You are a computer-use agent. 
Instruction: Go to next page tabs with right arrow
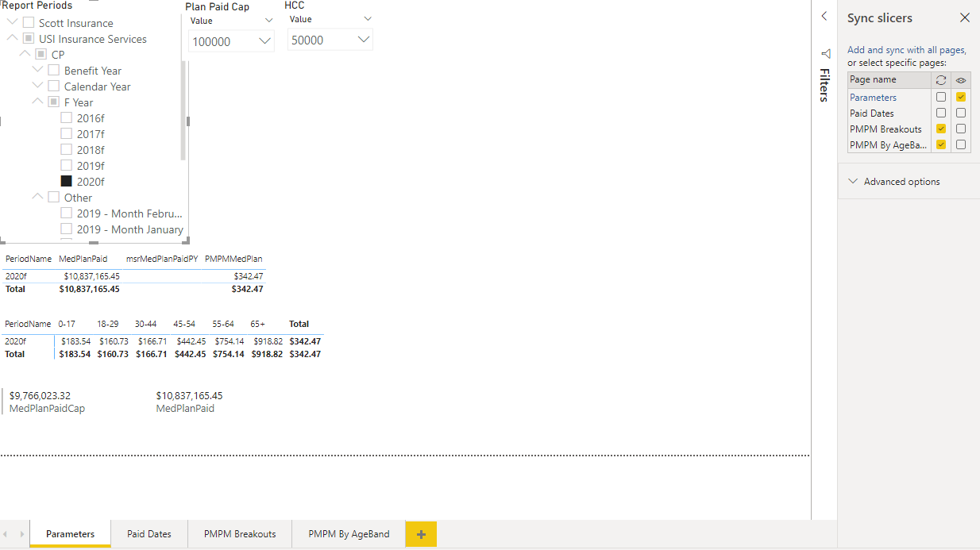(x=22, y=534)
